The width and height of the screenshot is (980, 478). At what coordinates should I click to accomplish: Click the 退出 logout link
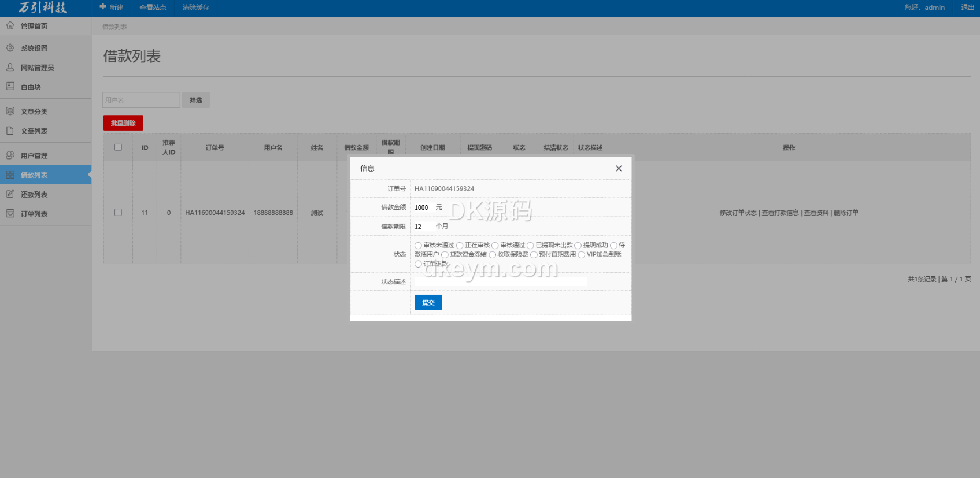point(967,8)
